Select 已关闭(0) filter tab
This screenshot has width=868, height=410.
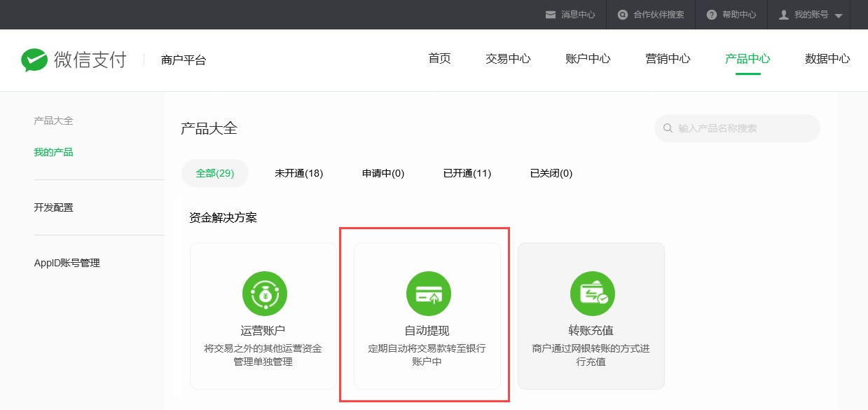(551, 173)
